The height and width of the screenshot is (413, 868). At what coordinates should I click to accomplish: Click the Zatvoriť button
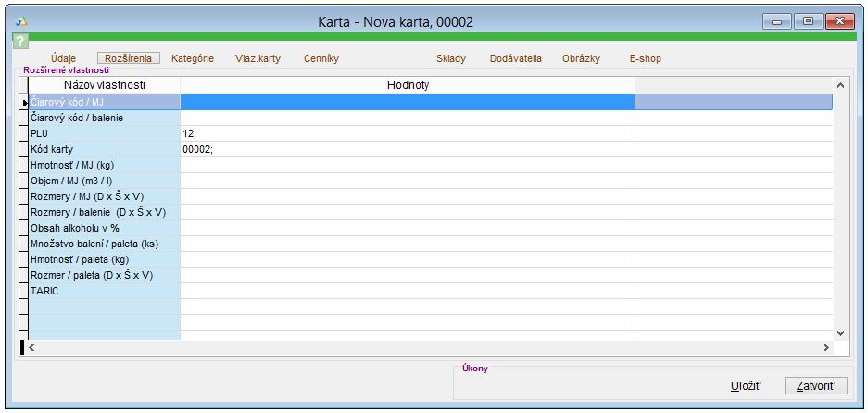coord(815,385)
